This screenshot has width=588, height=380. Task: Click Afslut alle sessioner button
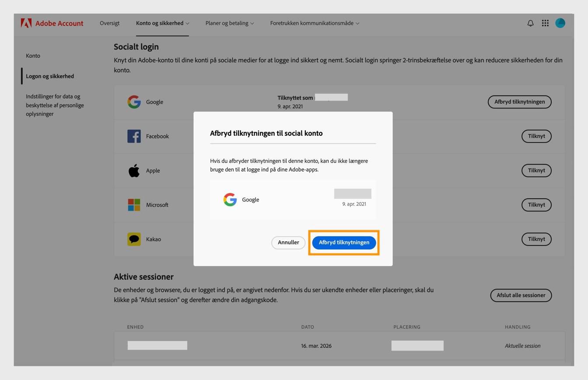pos(521,295)
